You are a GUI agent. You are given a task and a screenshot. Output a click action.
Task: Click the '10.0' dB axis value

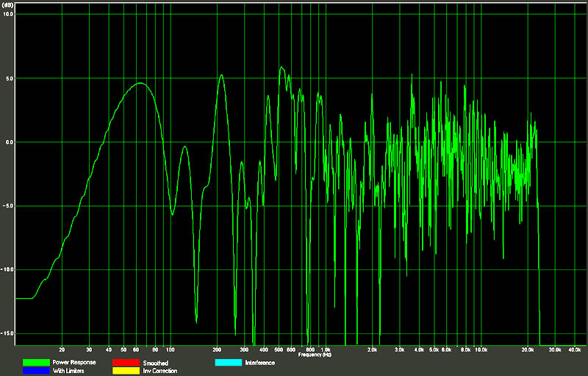(x=8, y=14)
